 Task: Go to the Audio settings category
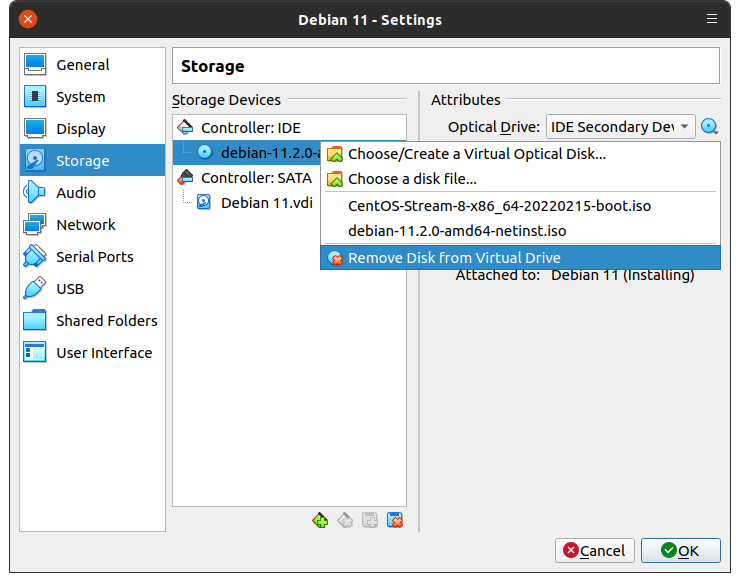(x=76, y=193)
